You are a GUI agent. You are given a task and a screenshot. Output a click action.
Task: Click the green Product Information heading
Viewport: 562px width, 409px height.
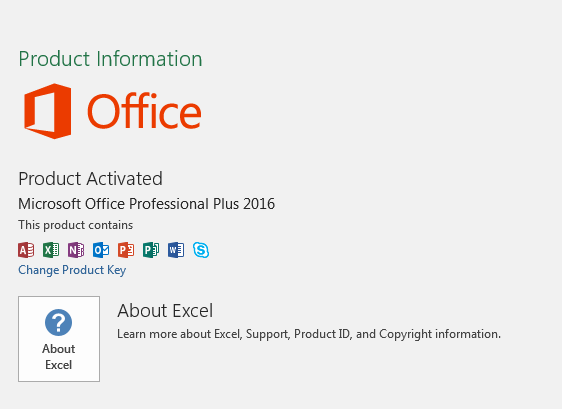click(110, 59)
